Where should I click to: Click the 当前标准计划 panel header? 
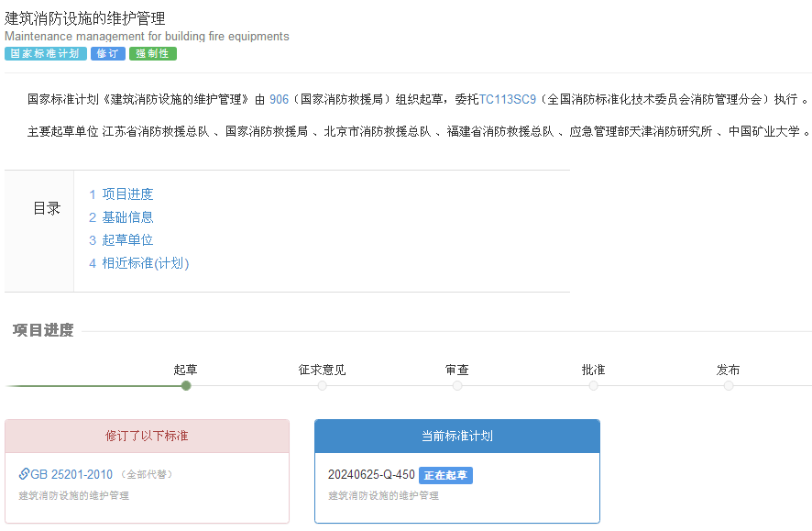click(x=456, y=437)
